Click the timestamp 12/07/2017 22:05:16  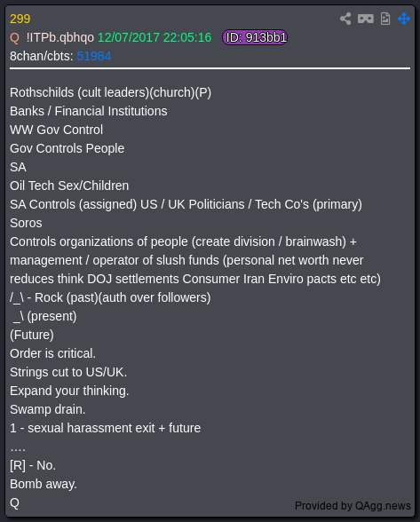tap(155, 37)
